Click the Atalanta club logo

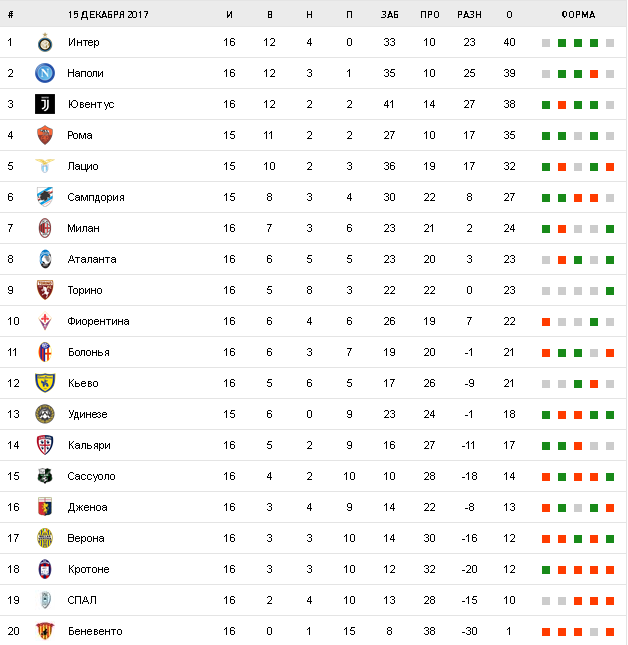(44, 259)
